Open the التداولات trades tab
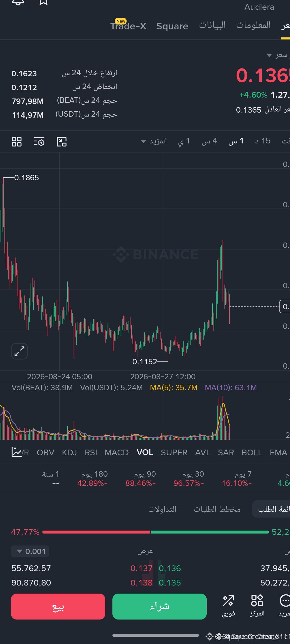 pos(162,509)
